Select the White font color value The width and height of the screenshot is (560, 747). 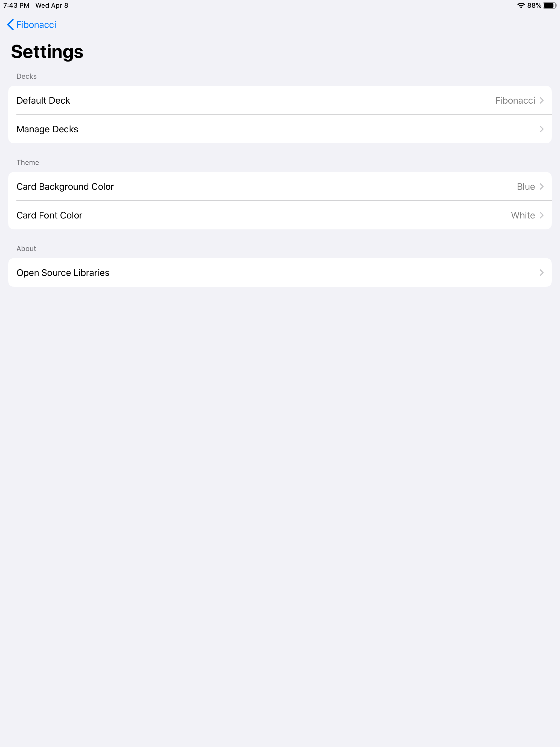pyautogui.click(x=523, y=215)
